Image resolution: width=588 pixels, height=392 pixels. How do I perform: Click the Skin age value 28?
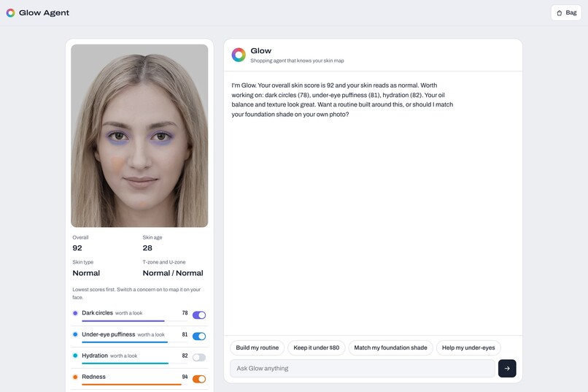pyautogui.click(x=147, y=248)
